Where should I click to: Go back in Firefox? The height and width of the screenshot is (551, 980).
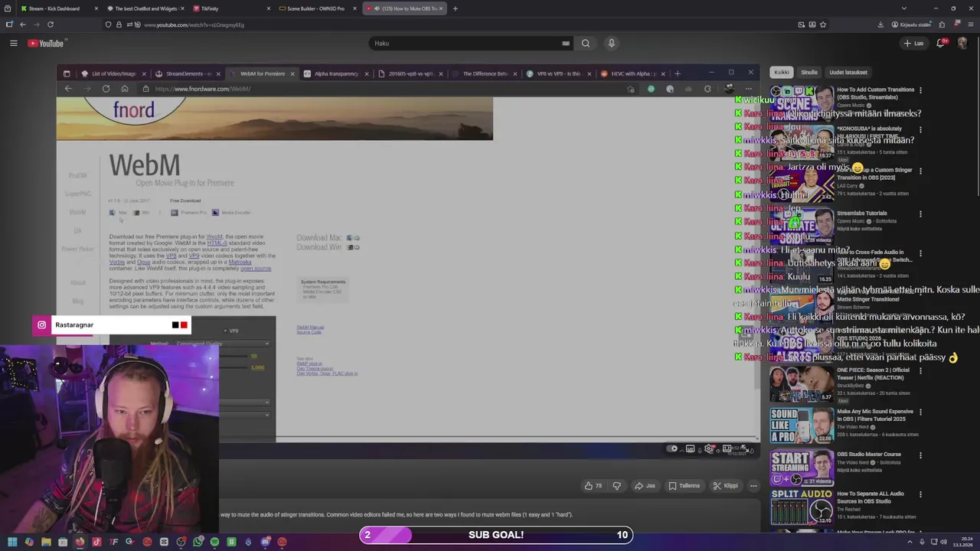23,24
